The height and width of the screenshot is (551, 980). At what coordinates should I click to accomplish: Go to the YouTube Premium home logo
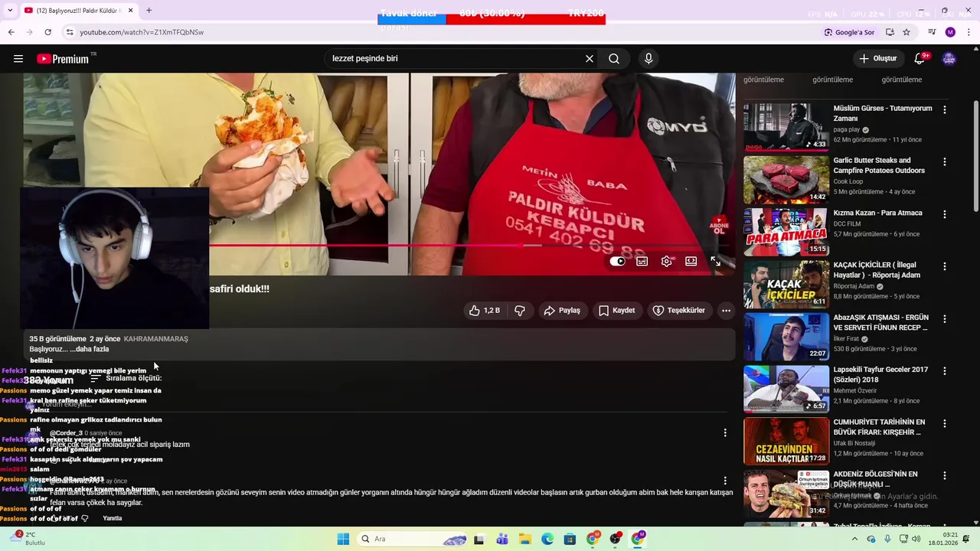pos(66,59)
